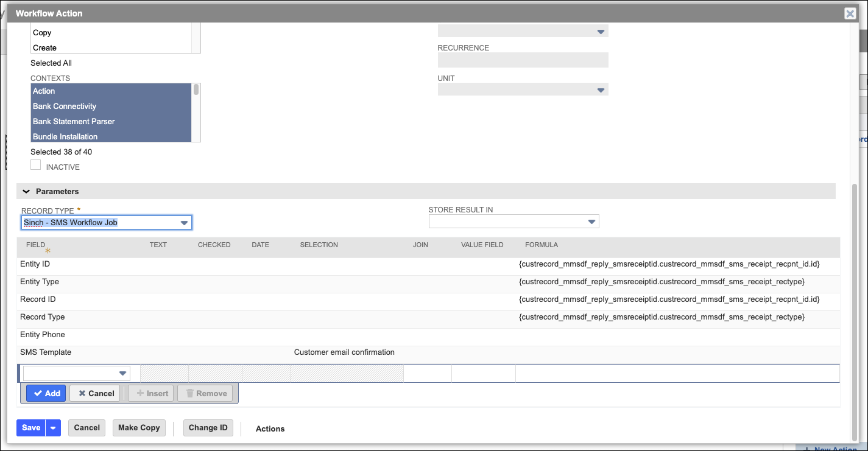
Task: Open the Store Result In dropdown
Action: (591, 221)
